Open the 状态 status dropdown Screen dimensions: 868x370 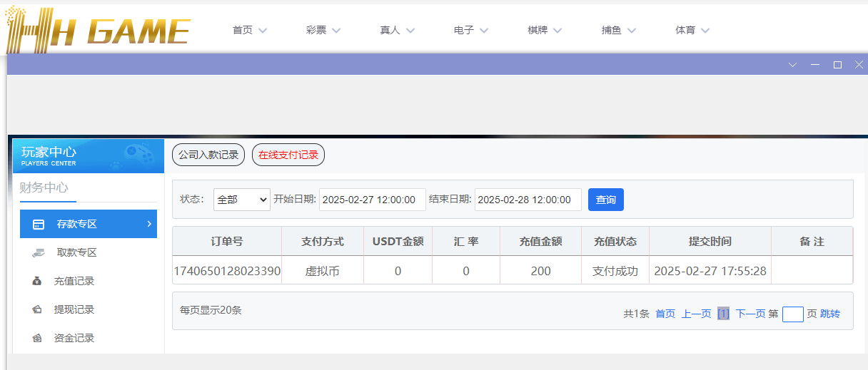tap(241, 200)
